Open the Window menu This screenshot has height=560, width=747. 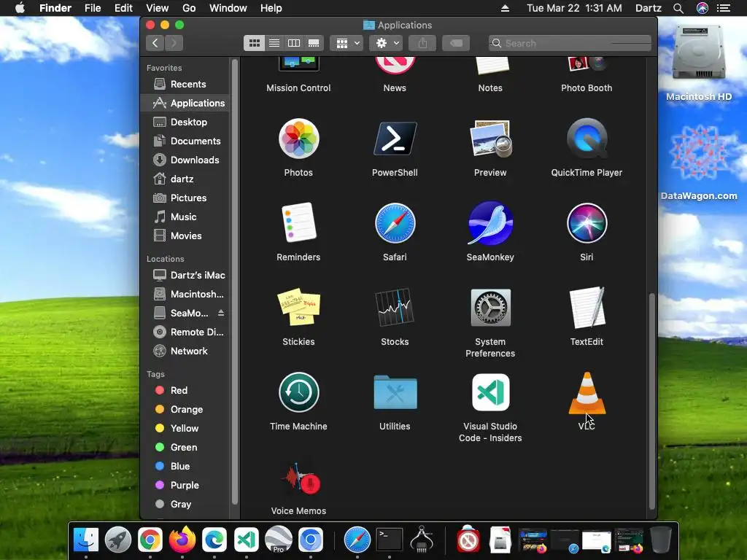[x=228, y=8]
